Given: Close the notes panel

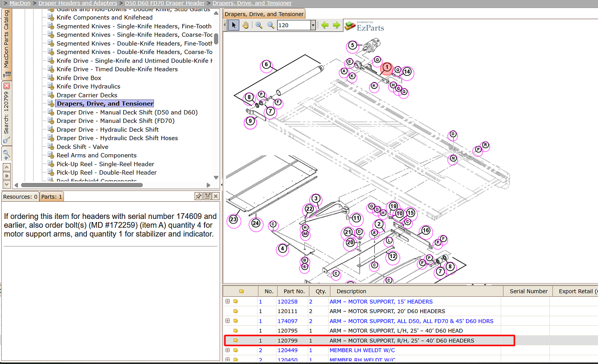Looking at the screenshot, I should [x=216, y=196].
